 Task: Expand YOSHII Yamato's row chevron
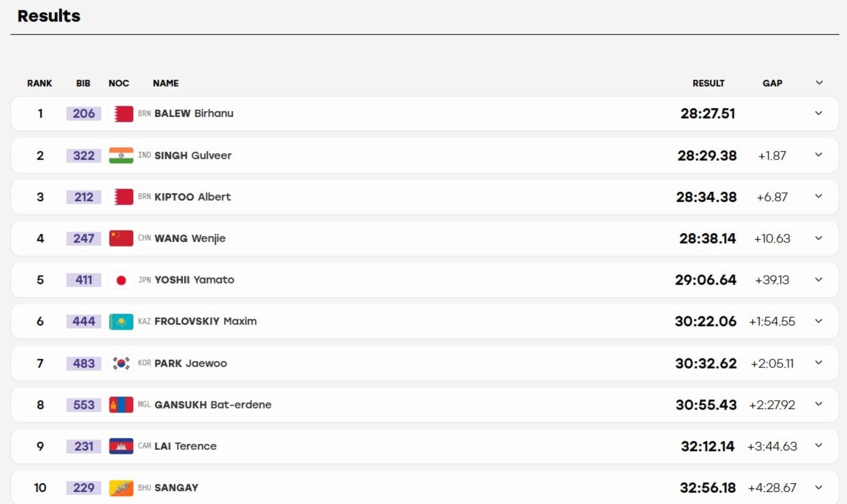pos(818,279)
